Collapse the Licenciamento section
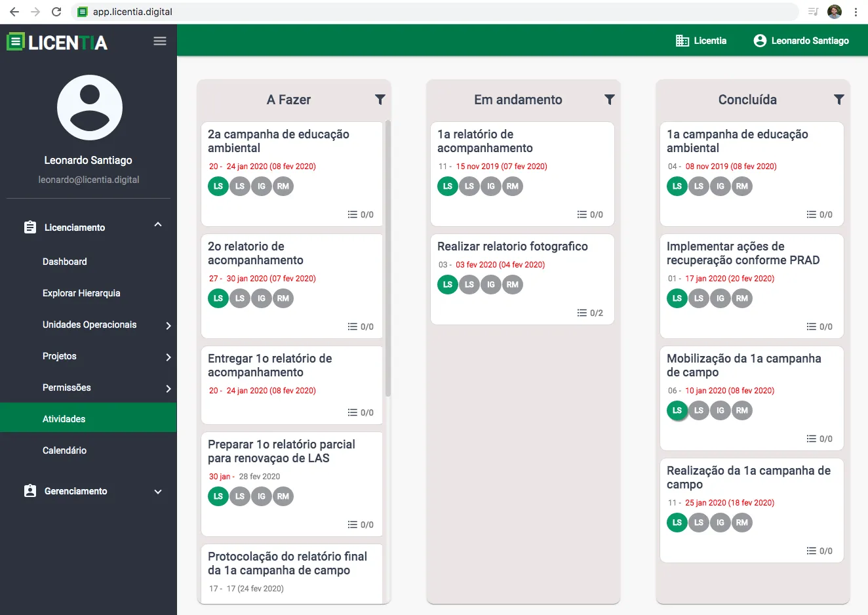 pos(158,225)
